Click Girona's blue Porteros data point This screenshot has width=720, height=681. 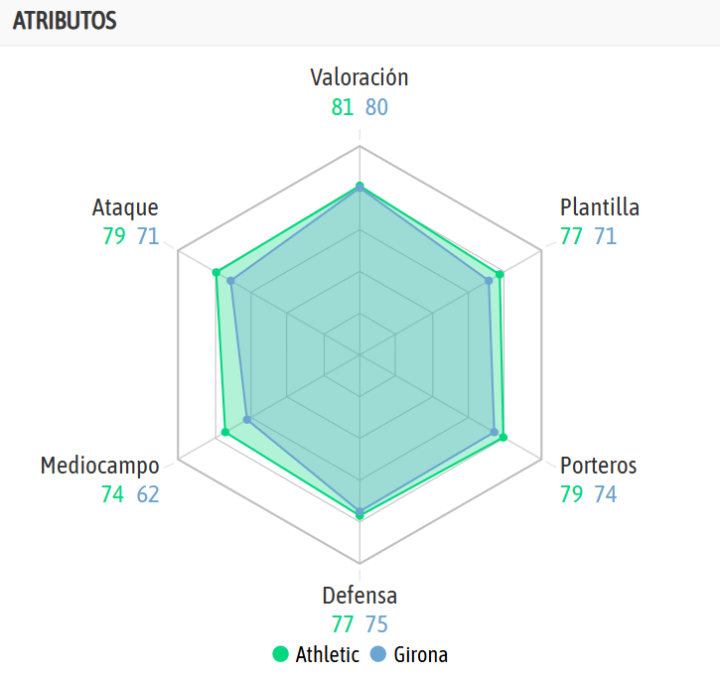click(x=494, y=432)
